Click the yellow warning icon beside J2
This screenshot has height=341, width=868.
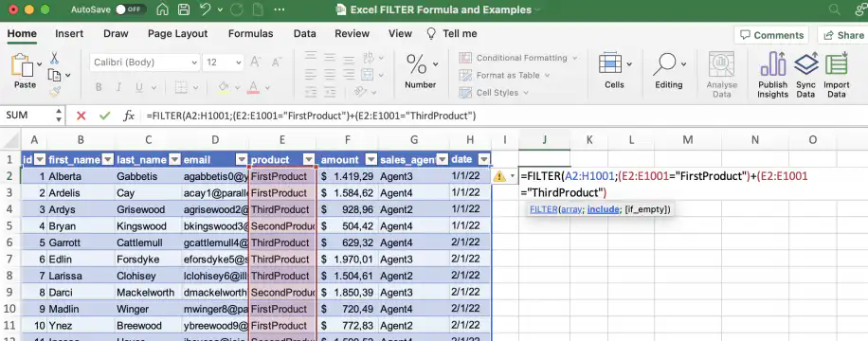click(x=499, y=176)
